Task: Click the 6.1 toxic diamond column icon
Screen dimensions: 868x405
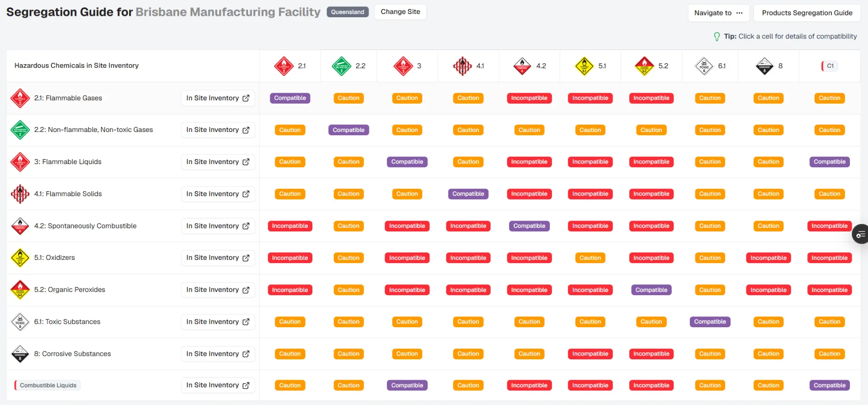Action: click(x=704, y=66)
